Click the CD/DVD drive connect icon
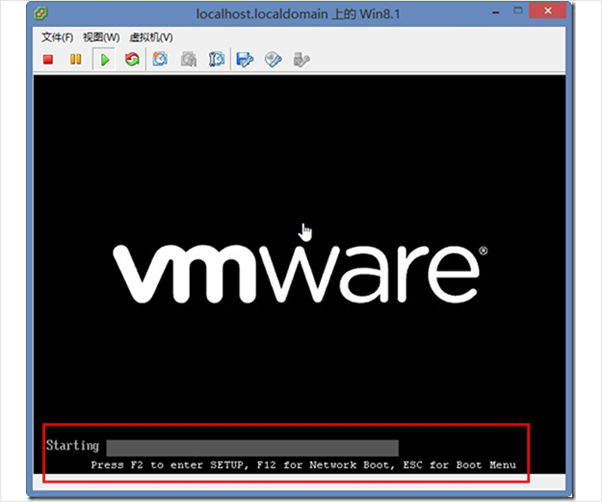The height and width of the screenshot is (502, 602). point(273,59)
